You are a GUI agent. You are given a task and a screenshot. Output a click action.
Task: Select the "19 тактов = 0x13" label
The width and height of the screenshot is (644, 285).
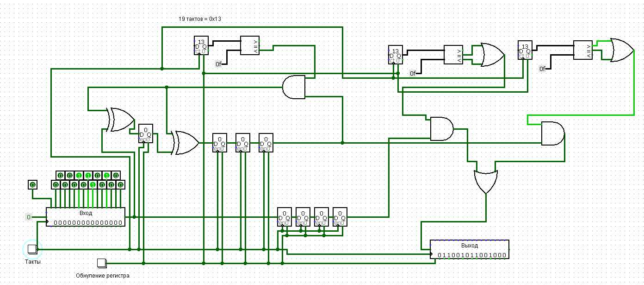pos(200,19)
